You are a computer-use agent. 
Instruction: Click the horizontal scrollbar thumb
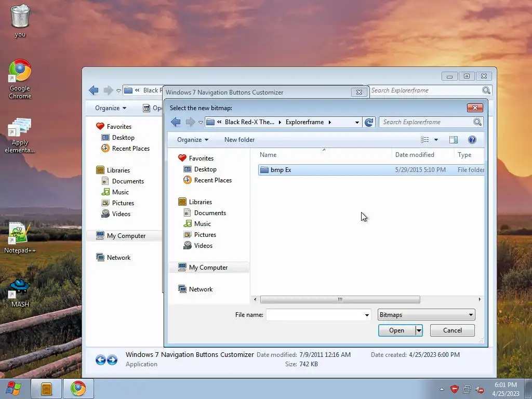click(340, 299)
